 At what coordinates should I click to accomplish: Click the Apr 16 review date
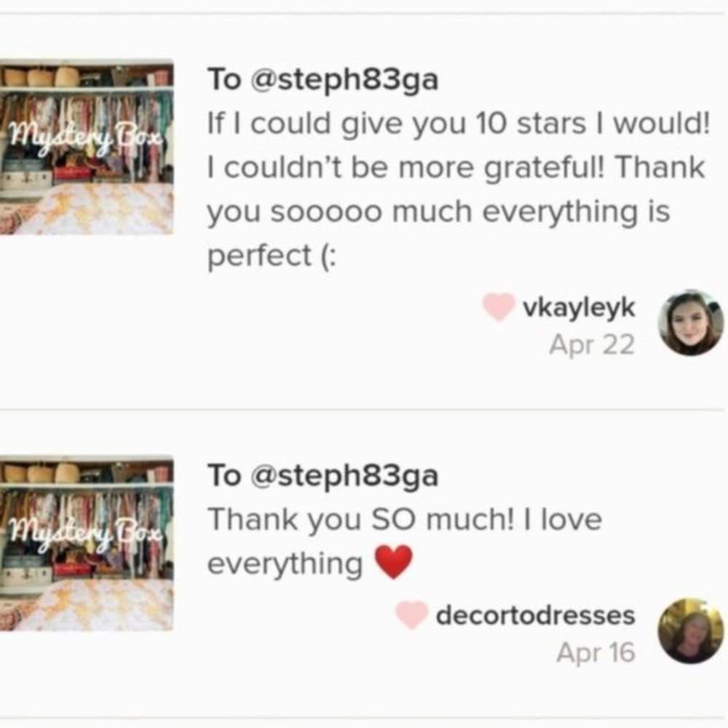pos(596,652)
